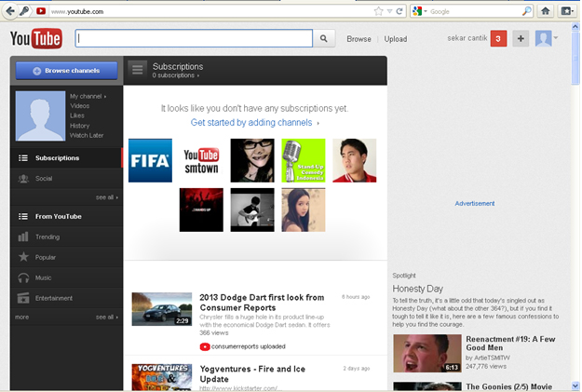Click the YouTube logo
This screenshot has width=582, height=392.
(36, 38)
